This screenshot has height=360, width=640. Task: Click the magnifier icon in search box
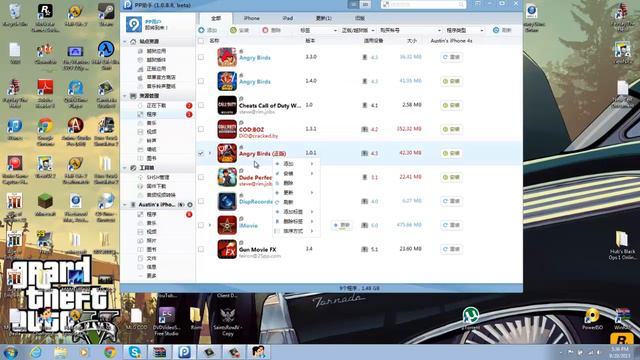(461, 4)
